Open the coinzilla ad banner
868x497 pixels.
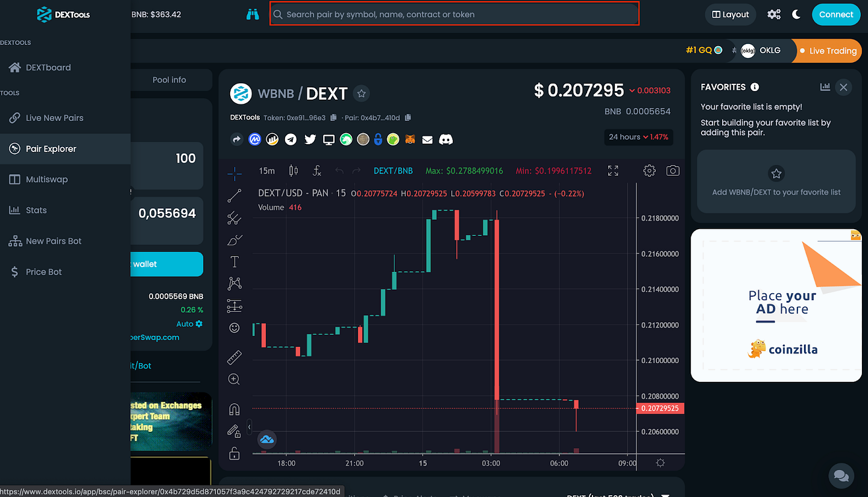(776, 305)
